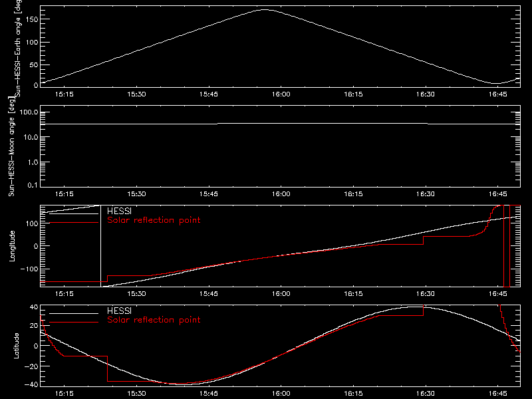Select the 100.0 tick on Moon angle axis
This screenshot has height=399, width=532.
click(29, 112)
